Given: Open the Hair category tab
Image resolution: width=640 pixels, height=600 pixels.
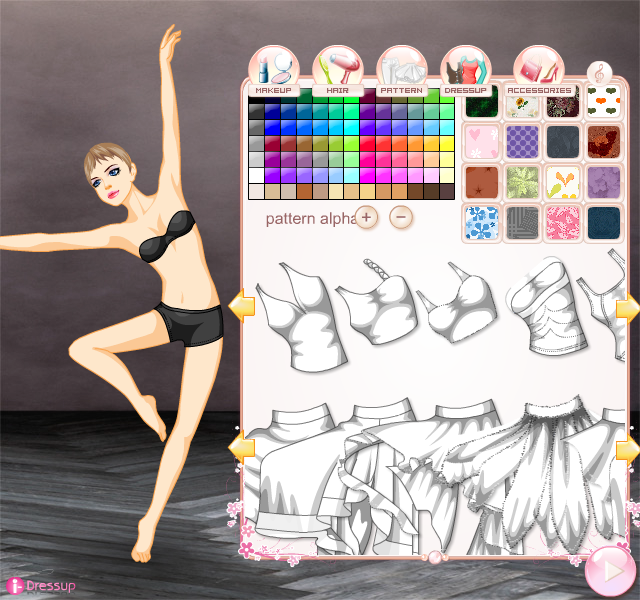Looking at the screenshot, I should pos(338,72).
